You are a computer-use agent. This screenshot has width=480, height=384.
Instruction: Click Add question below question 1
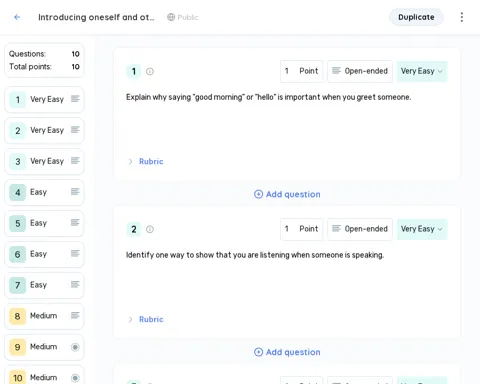(287, 194)
